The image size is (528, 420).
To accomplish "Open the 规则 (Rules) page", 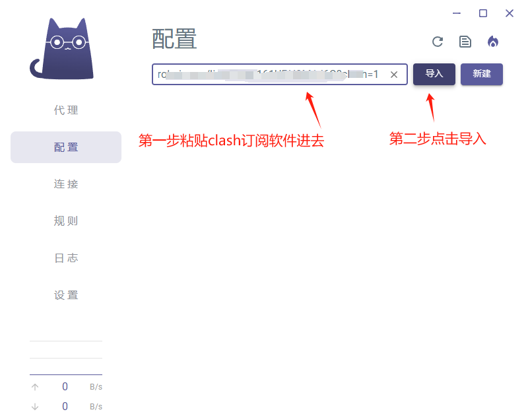I will coord(66,221).
